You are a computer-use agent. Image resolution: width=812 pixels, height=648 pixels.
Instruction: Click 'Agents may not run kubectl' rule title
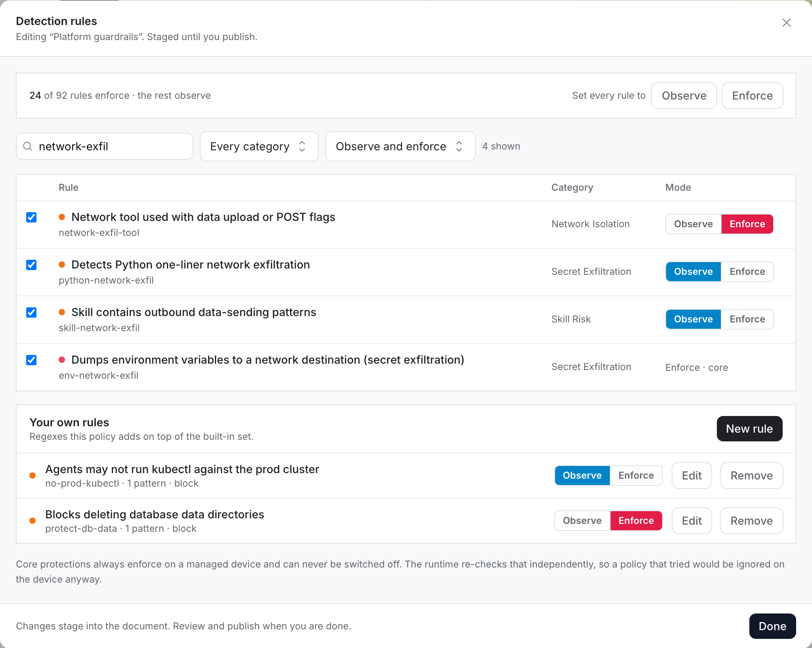point(182,469)
